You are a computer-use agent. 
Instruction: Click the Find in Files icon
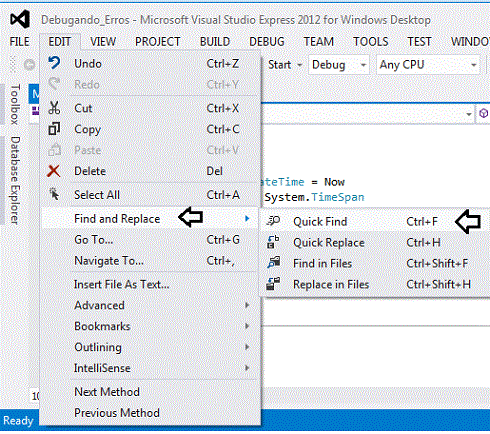pos(274,263)
